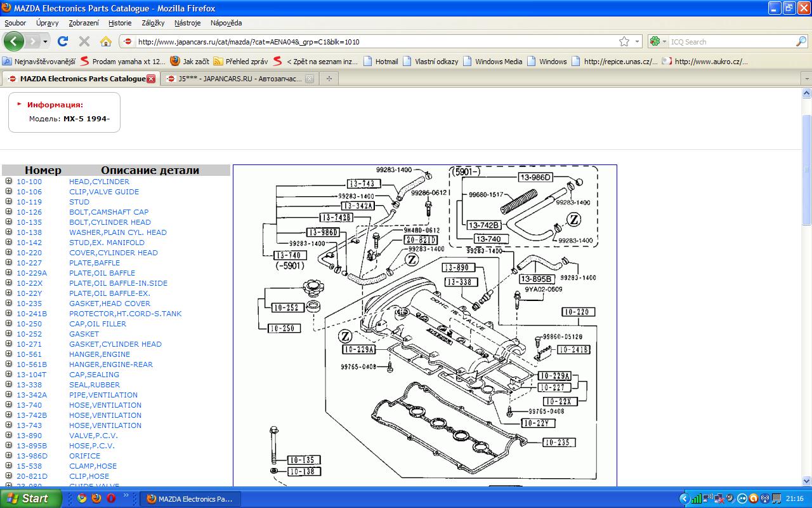Launch Firefox from the quick launch bar
Viewport: 812px width, 508px height.
(96, 498)
